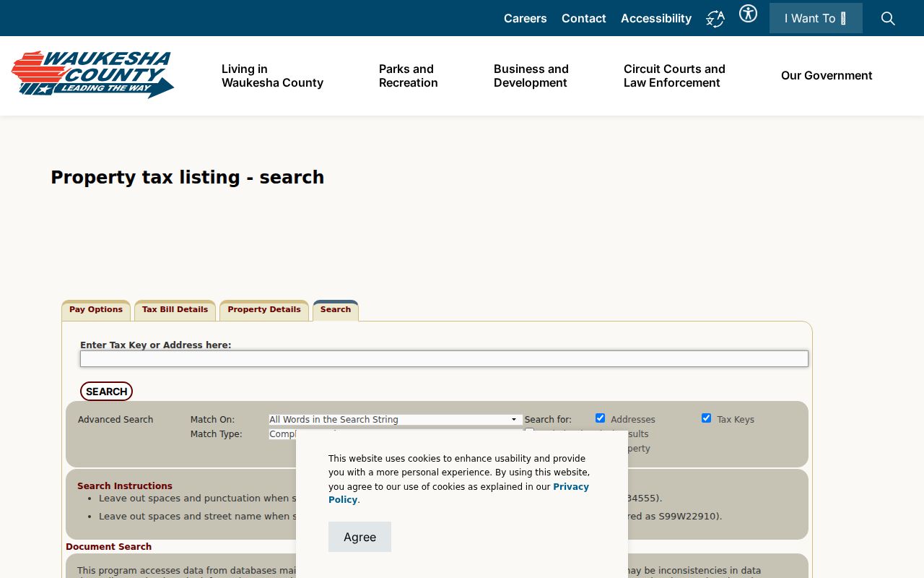The height and width of the screenshot is (578, 924).
Task: Open Circuit Courts and Law Enforcement menu
Action: (x=674, y=76)
